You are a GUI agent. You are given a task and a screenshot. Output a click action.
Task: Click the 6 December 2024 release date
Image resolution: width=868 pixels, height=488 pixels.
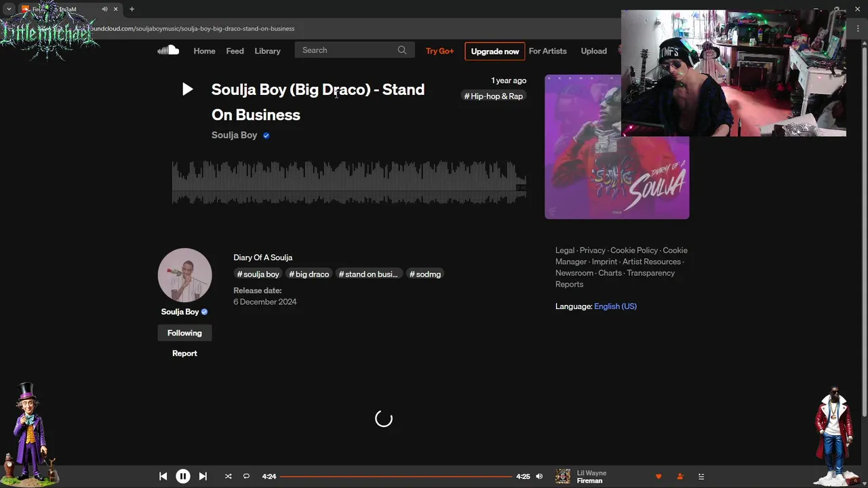[x=265, y=302]
